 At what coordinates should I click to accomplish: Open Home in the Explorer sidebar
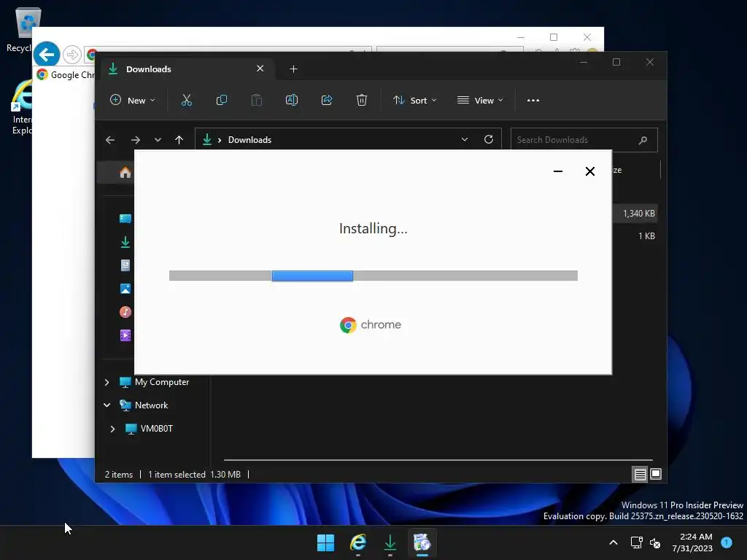(125, 172)
